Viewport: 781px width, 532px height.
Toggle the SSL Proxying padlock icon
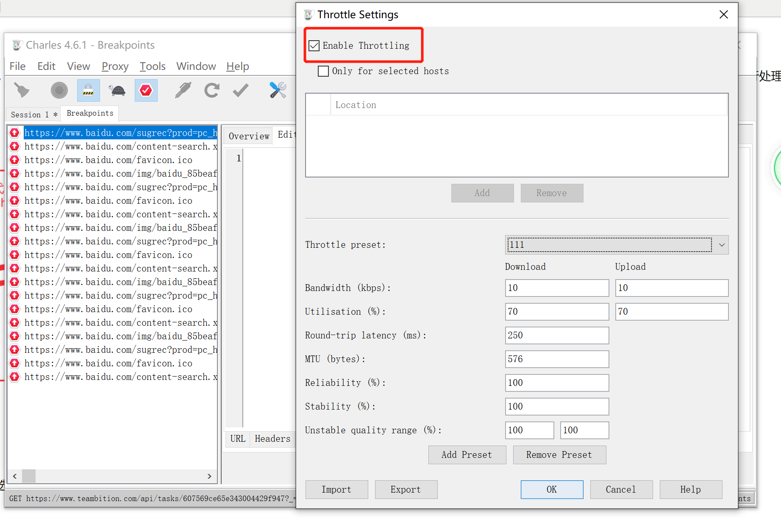point(88,90)
